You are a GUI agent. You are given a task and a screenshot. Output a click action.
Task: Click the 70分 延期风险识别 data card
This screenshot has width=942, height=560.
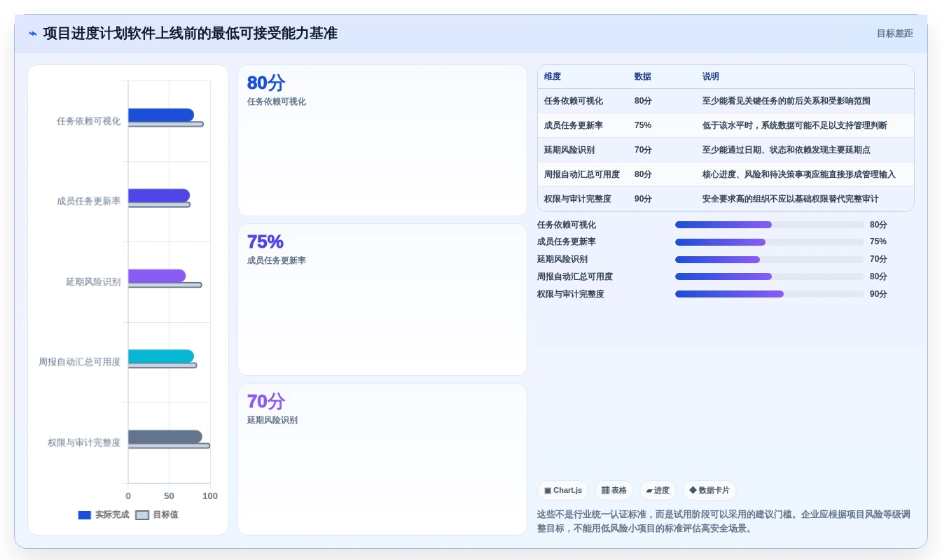point(382,459)
